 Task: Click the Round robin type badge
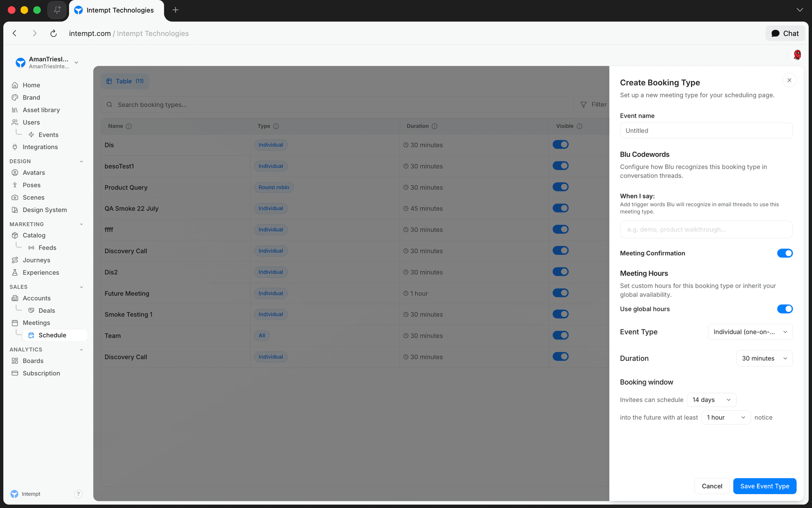click(274, 187)
